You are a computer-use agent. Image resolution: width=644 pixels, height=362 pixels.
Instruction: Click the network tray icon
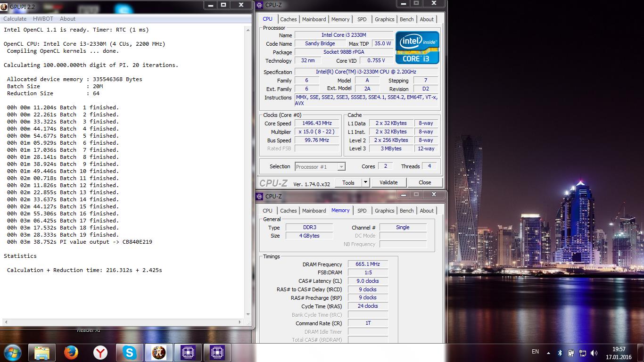pyautogui.click(x=583, y=353)
